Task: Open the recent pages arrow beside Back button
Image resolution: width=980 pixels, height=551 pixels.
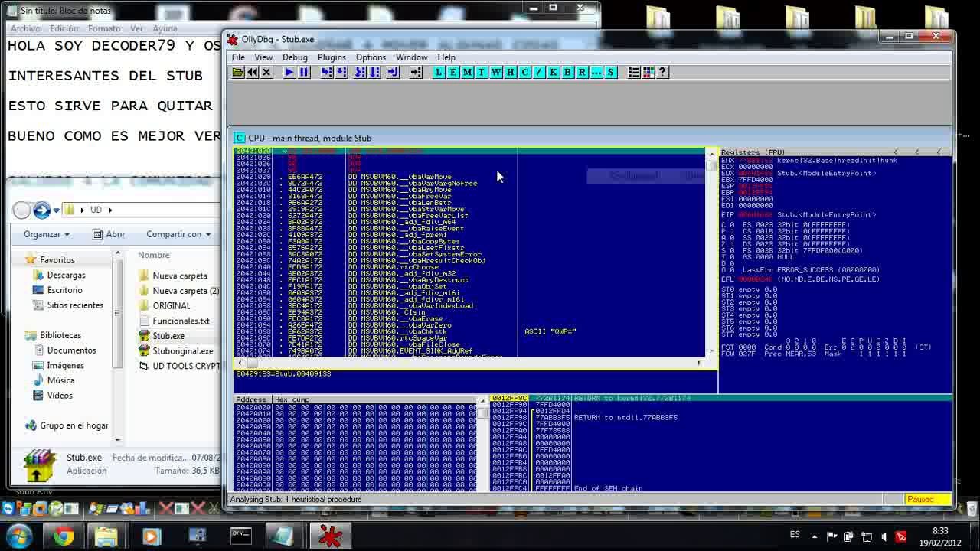Action: coord(56,210)
